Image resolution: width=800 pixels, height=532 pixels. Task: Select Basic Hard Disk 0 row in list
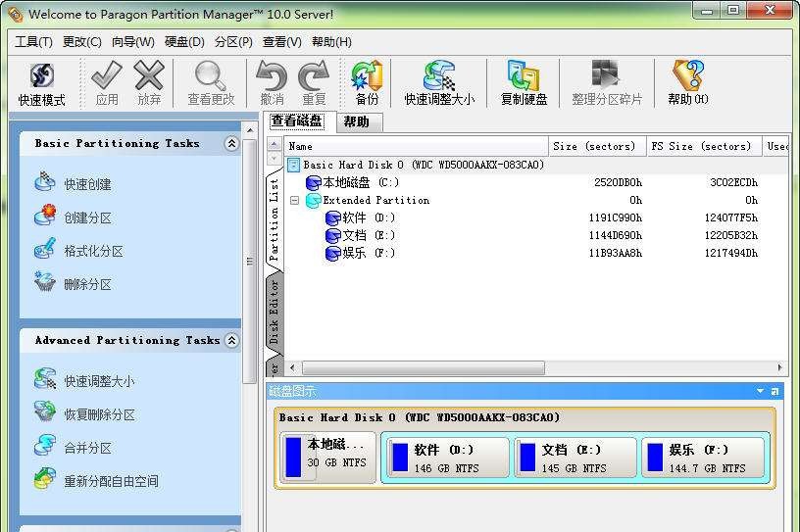click(x=535, y=165)
